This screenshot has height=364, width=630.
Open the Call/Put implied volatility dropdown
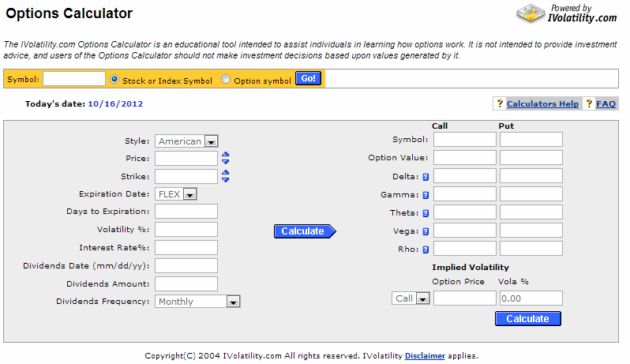[x=422, y=298]
